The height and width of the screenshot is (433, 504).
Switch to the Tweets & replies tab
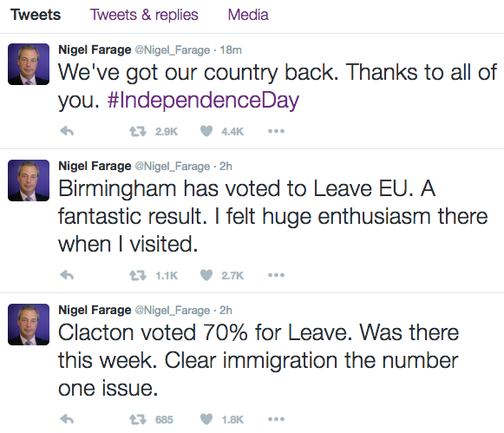coord(144,15)
